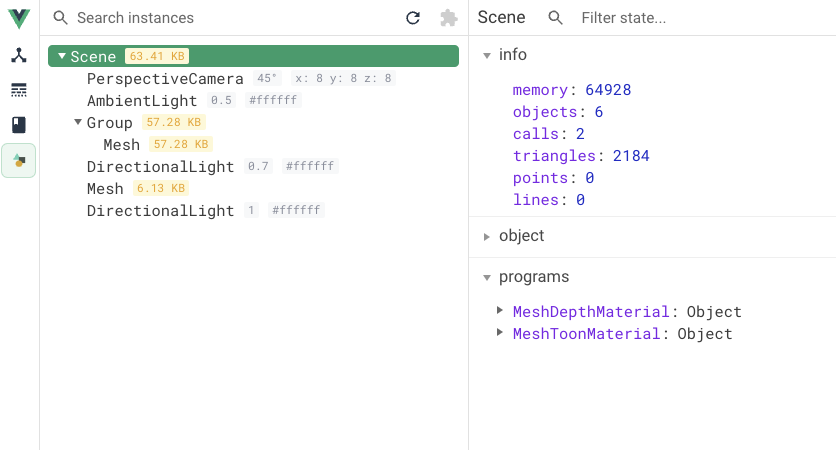Image resolution: width=836 pixels, height=450 pixels.
Task: Select the PerspectiveCamera instance
Action: 165,79
